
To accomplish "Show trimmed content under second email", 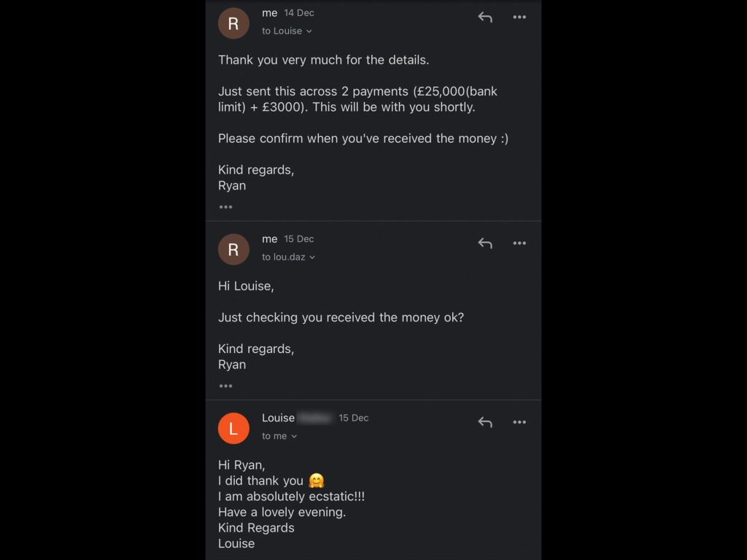I will (225, 386).
